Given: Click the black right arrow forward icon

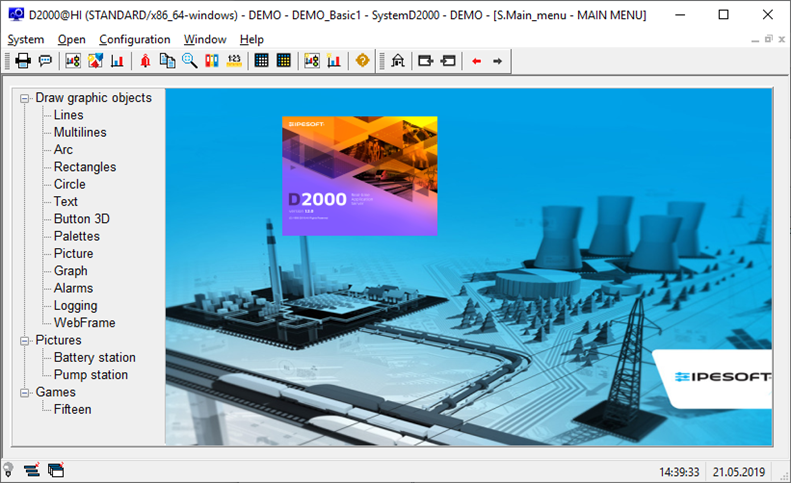Looking at the screenshot, I should tap(497, 61).
